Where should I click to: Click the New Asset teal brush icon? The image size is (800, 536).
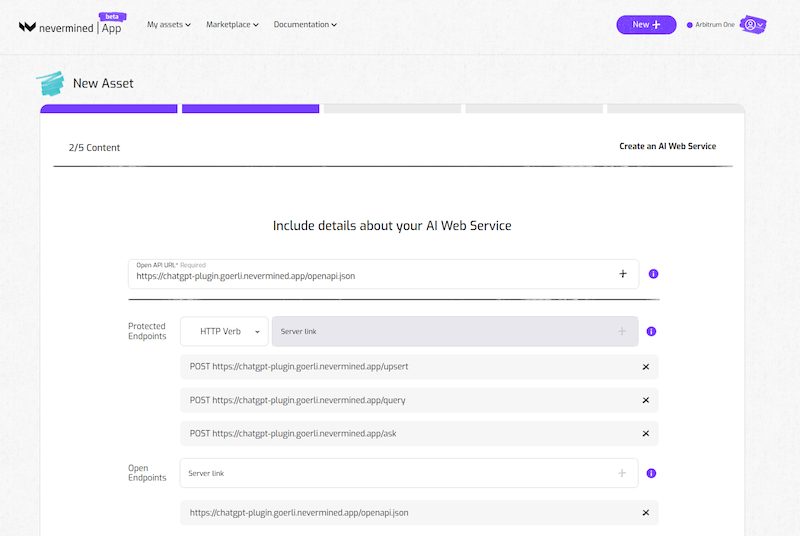[x=50, y=83]
